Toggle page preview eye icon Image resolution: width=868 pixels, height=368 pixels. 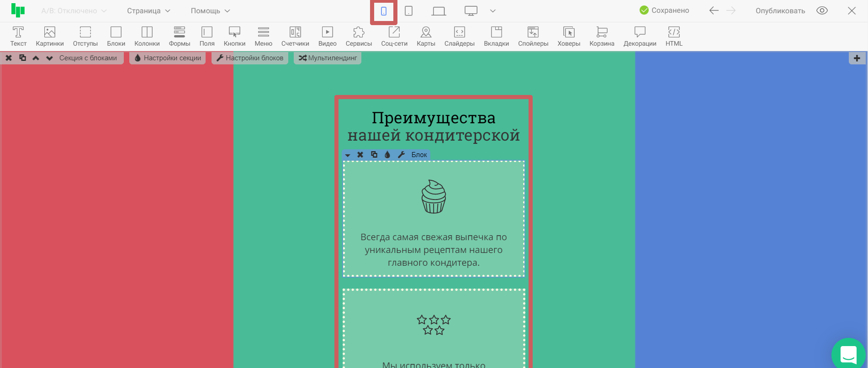[x=822, y=11]
